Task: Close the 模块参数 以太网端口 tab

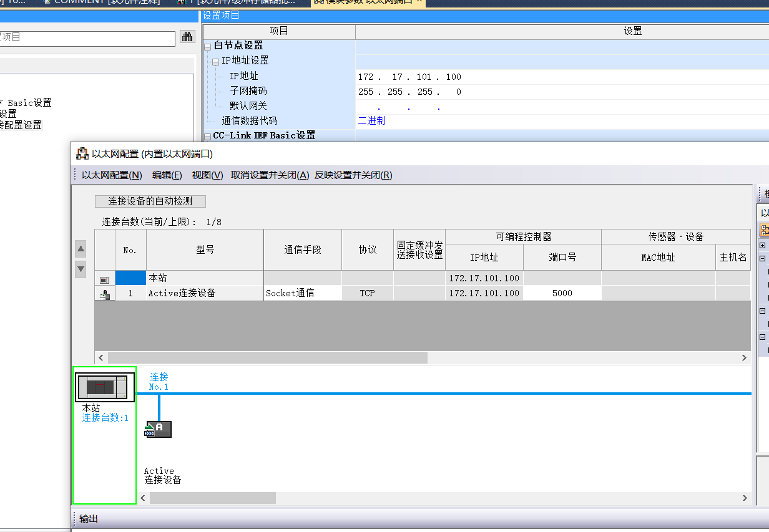Action: click(x=419, y=2)
